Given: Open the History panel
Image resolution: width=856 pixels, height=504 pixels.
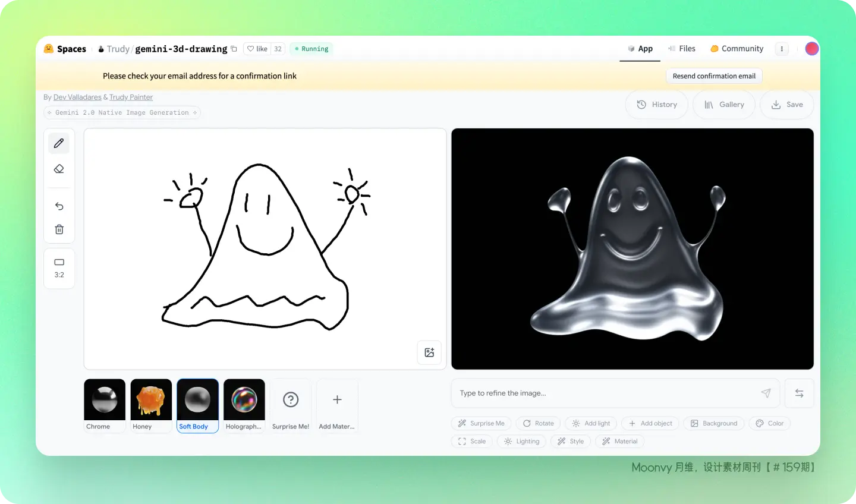Looking at the screenshot, I should click(657, 105).
